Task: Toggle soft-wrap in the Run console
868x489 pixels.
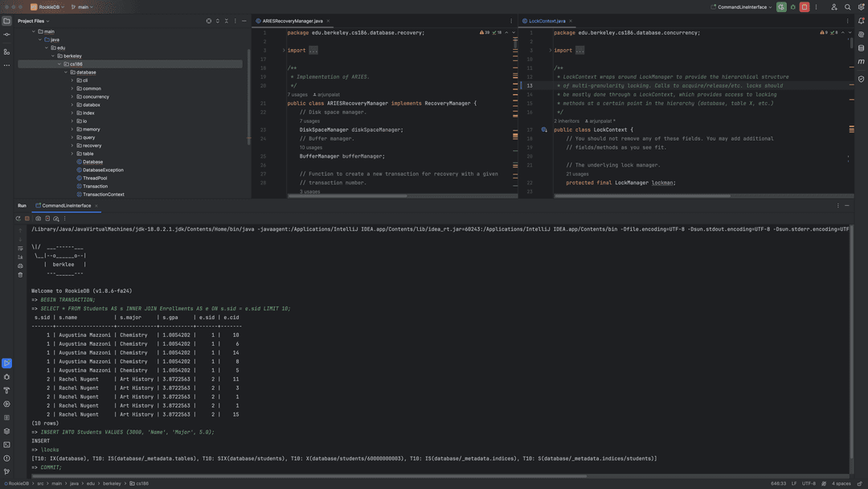Action: [20, 249]
